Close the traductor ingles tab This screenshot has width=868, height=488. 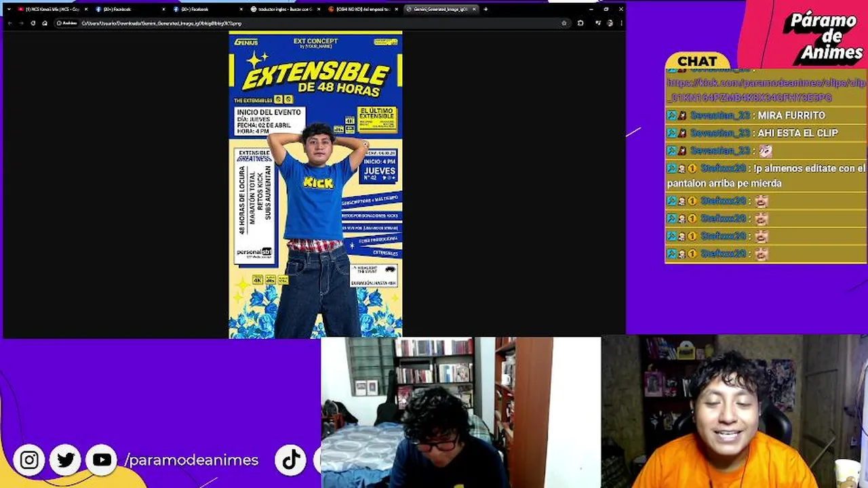pos(319,9)
